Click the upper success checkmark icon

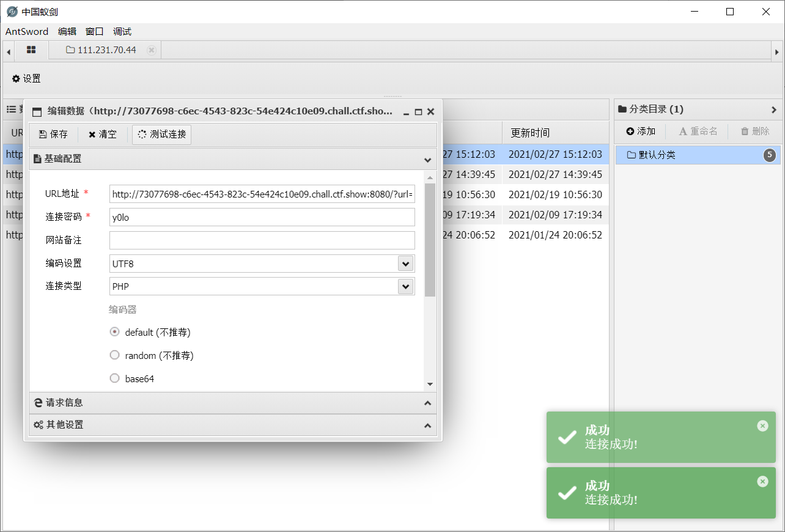[567, 437]
